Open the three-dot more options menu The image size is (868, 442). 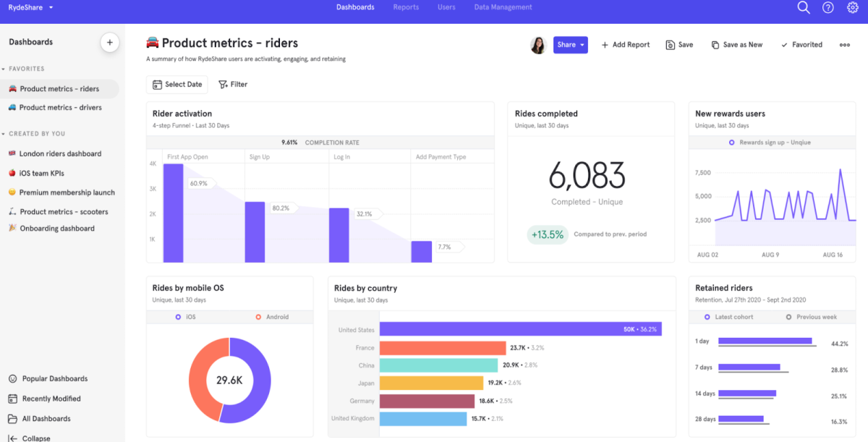844,45
